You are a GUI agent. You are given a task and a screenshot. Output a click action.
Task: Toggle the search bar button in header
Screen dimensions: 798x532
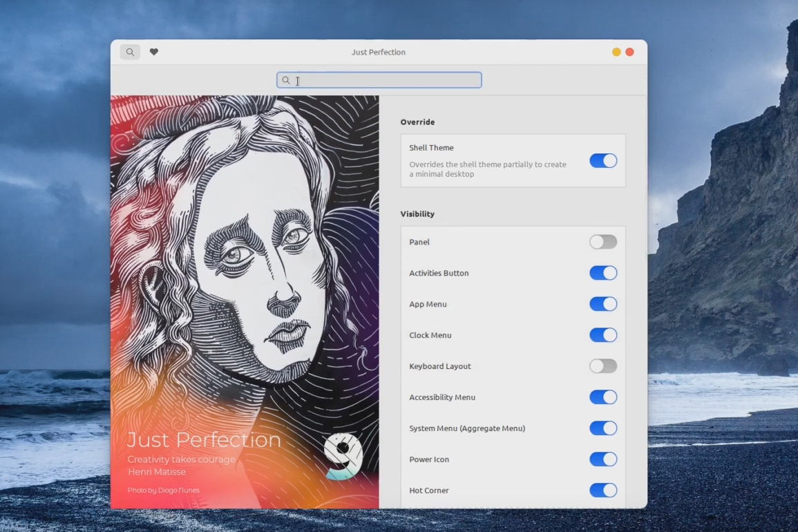tap(130, 52)
